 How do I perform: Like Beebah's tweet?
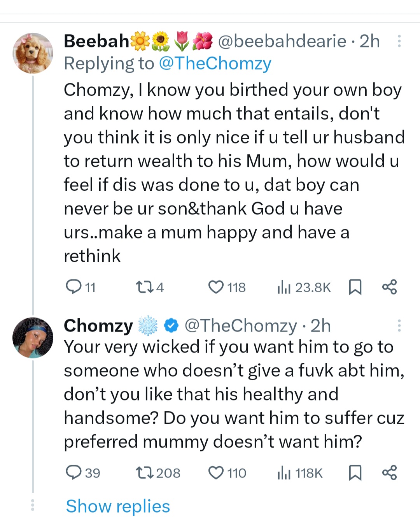216,287
